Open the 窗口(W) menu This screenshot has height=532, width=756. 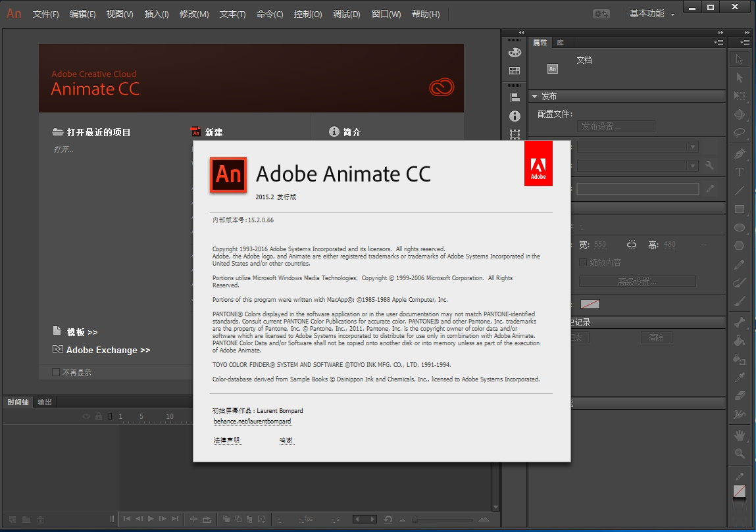386,14
